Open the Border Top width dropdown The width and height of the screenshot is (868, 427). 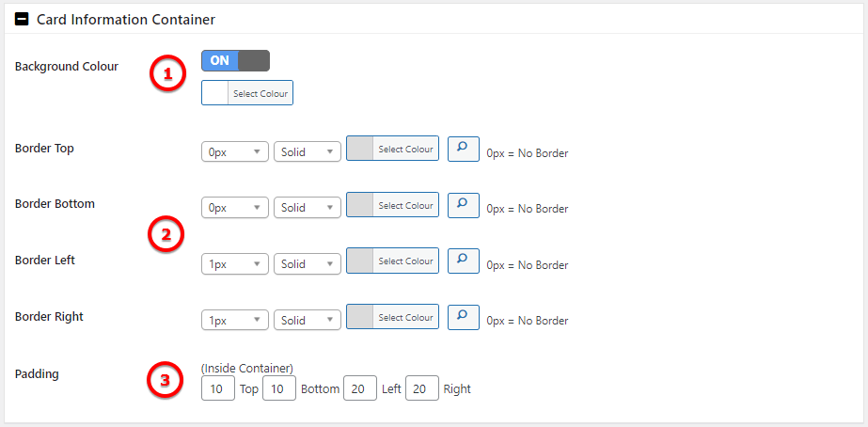tap(235, 152)
